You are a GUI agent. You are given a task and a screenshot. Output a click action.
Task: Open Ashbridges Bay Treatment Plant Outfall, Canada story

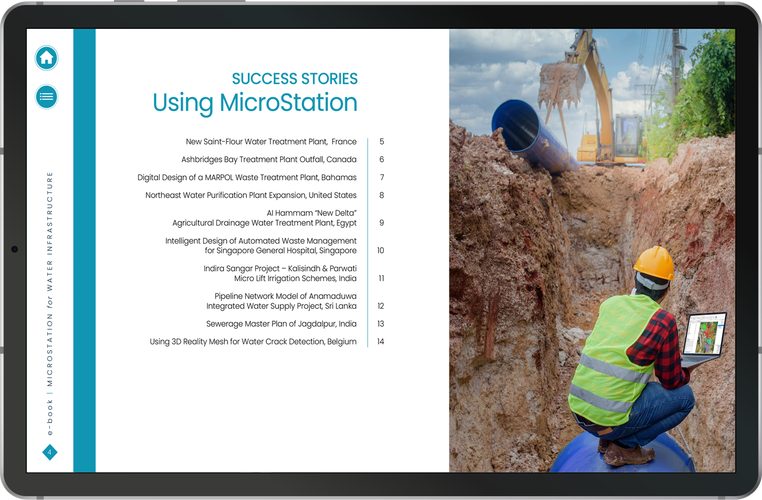point(269,159)
